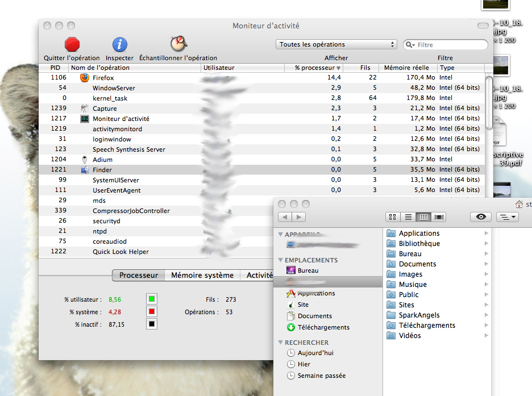This screenshot has width=532, height=396.
Task: Select the Capture app icon row
Action: click(x=85, y=109)
